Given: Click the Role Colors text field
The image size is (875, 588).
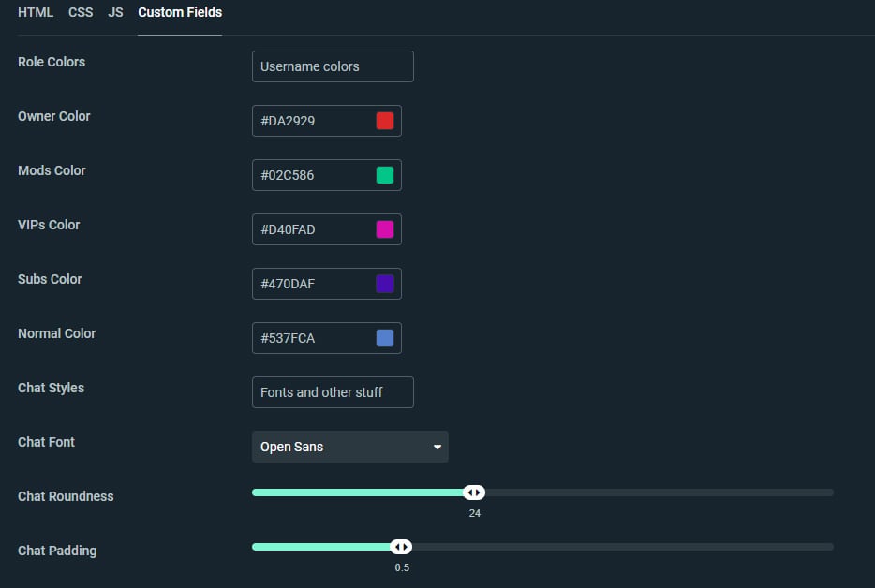Looking at the screenshot, I should (x=333, y=66).
